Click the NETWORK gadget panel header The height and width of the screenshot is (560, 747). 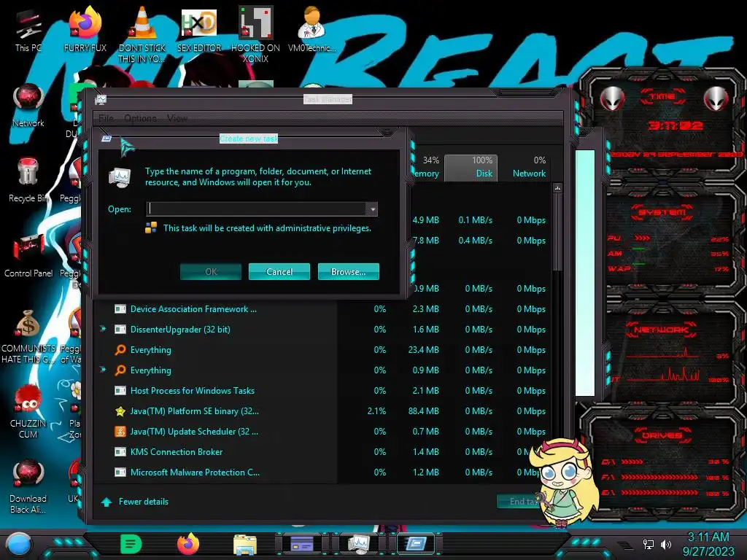click(662, 329)
